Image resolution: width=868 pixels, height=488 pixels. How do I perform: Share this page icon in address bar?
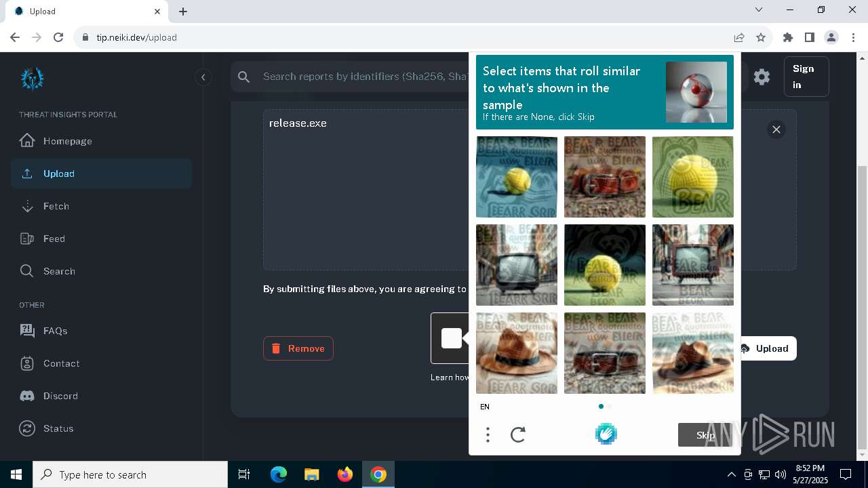tap(739, 37)
